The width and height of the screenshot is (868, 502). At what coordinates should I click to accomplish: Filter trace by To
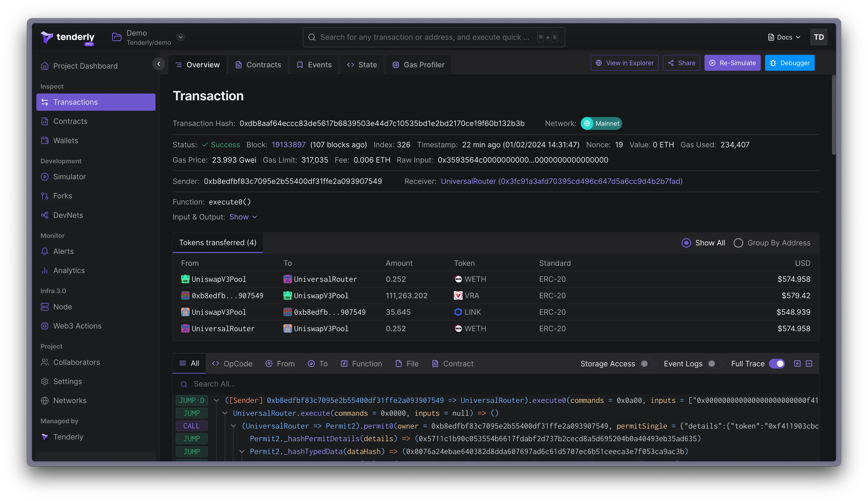(x=318, y=363)
